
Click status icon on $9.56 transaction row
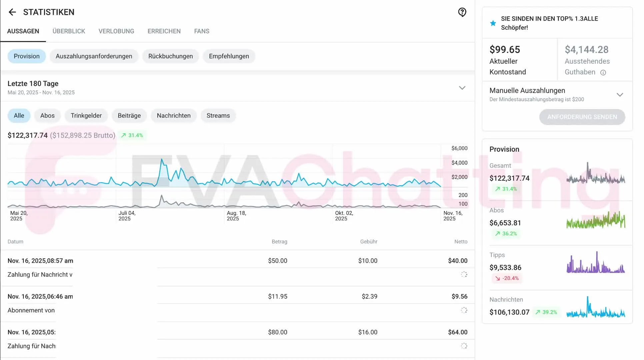(x=464, y=310)
